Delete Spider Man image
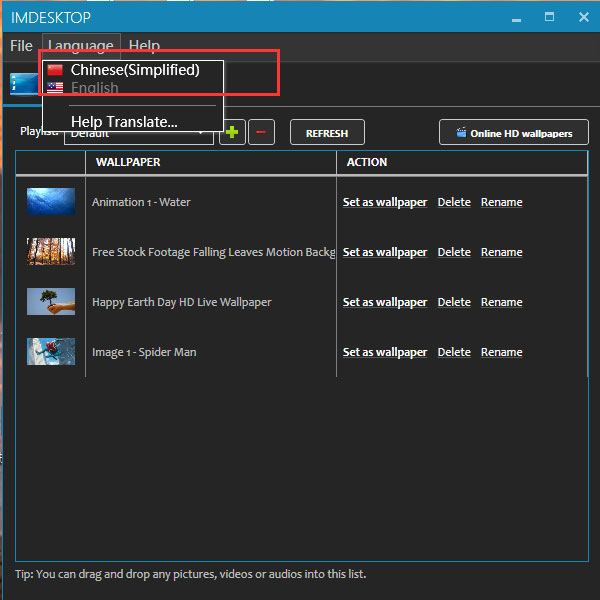This screenshot has height=600, width=600. [x=454, y=352]
